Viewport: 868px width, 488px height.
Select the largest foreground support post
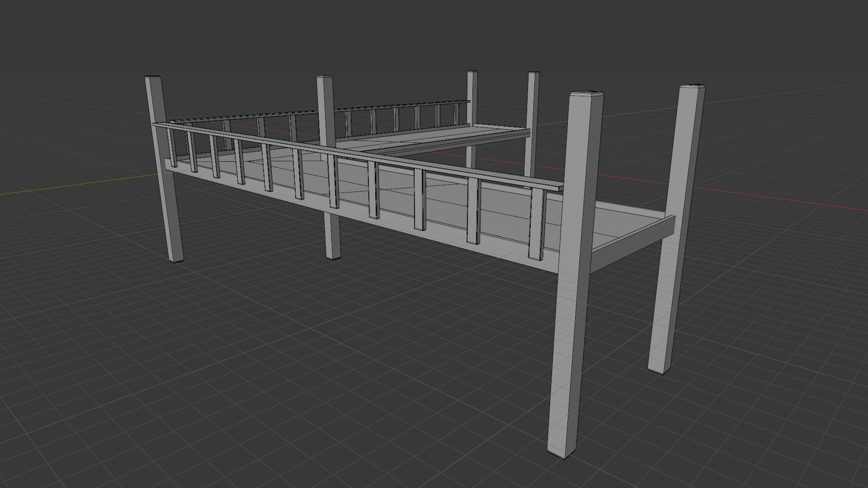(575, 275)
